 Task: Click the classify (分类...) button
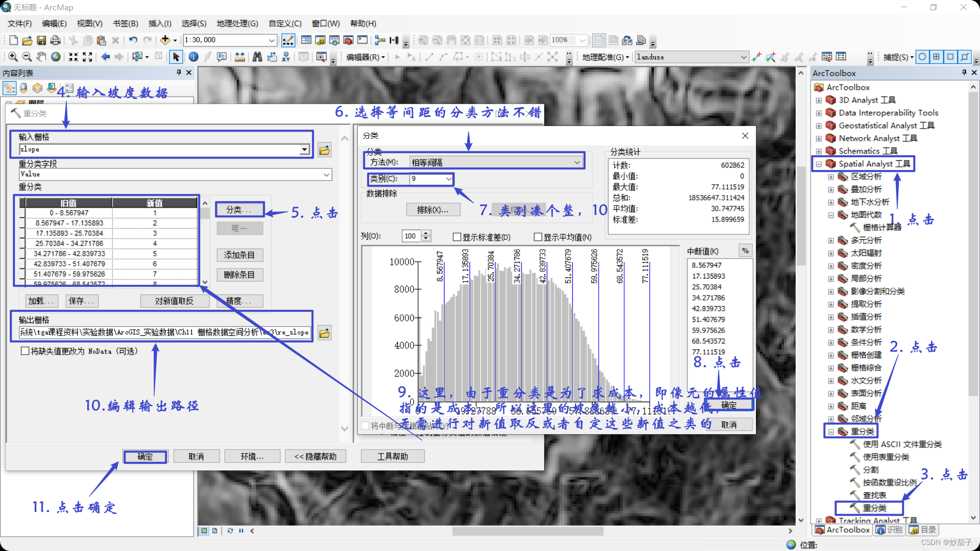pyautogui.click(x=239, y=210)
